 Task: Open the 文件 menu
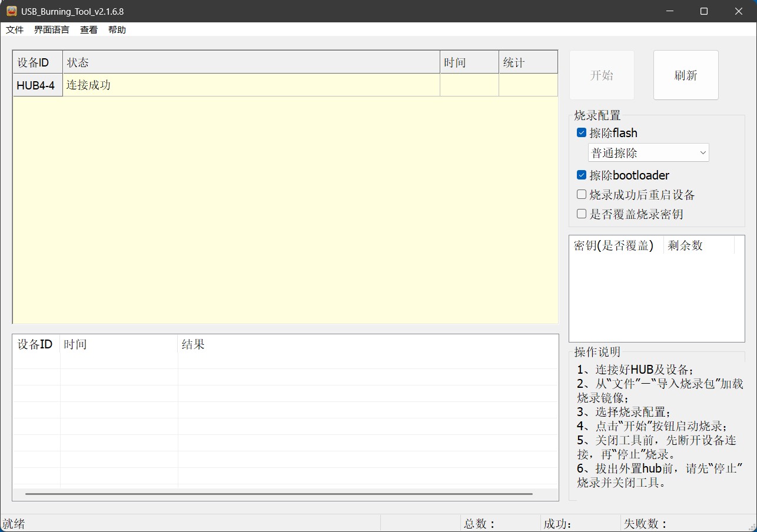click(x=15, y=30)
